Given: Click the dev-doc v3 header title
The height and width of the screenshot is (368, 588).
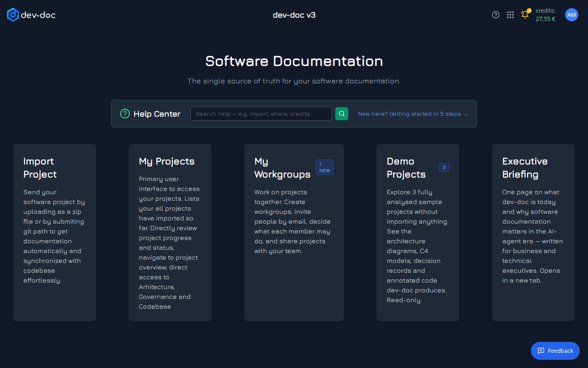Looking at the screenshot, I should 294,15.
